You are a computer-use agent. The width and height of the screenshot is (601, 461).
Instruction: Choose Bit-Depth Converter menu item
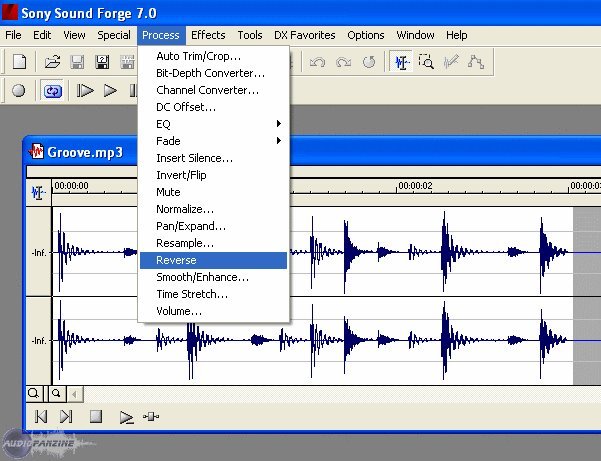[213, 73]
